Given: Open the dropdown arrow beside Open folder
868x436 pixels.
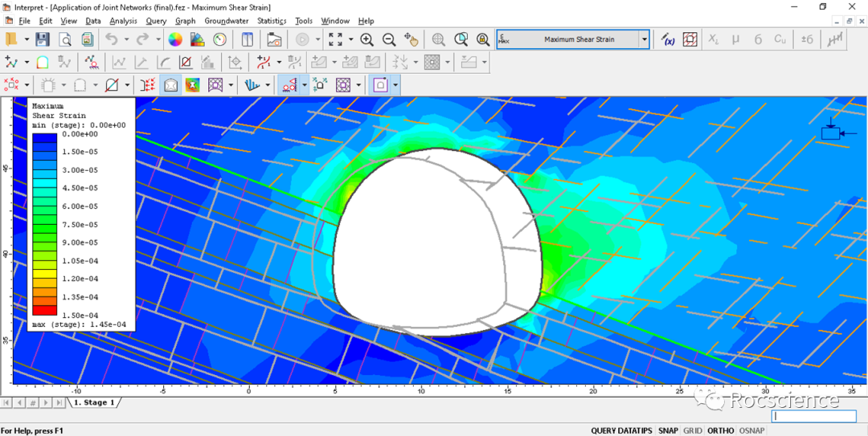Looking at the screenshot, I should pyautogui.click(x=27, y=39).
